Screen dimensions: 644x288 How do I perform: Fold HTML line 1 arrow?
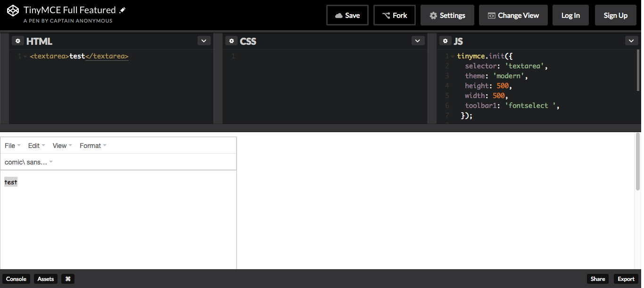click(25, 57)
